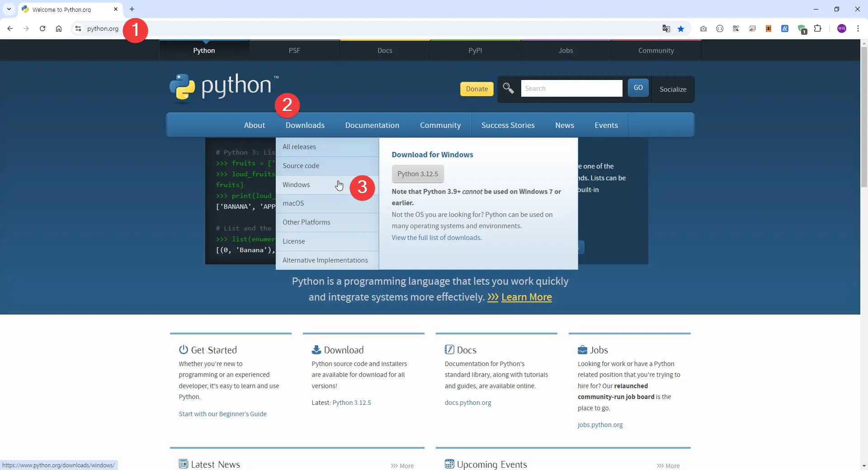
Task: Switch to the PSF top tab
Action: pyautogui.click(x=294, y=50)
